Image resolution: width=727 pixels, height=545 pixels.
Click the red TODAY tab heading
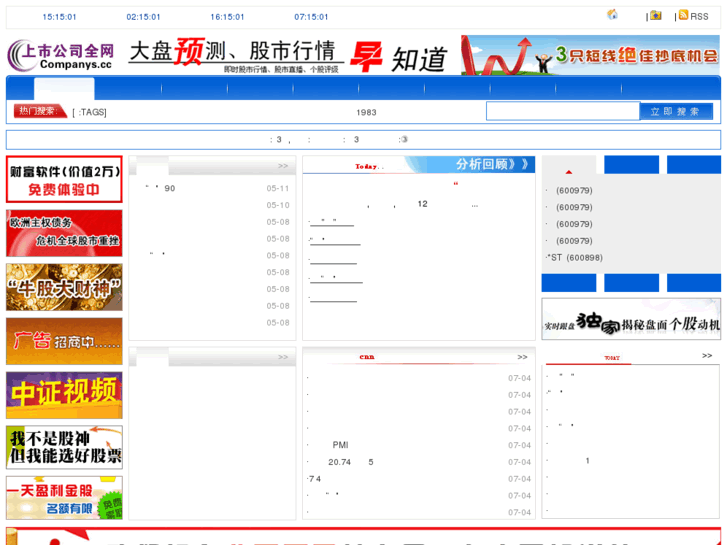tap(612, 358)
